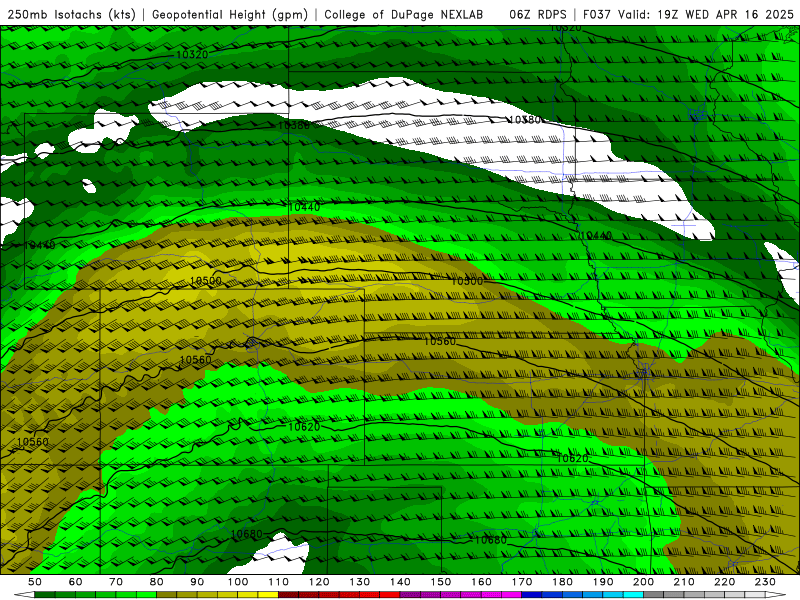Click the "230" color scale label
Viewport: 800px width, 600px height.
click(x=765, y=582)
